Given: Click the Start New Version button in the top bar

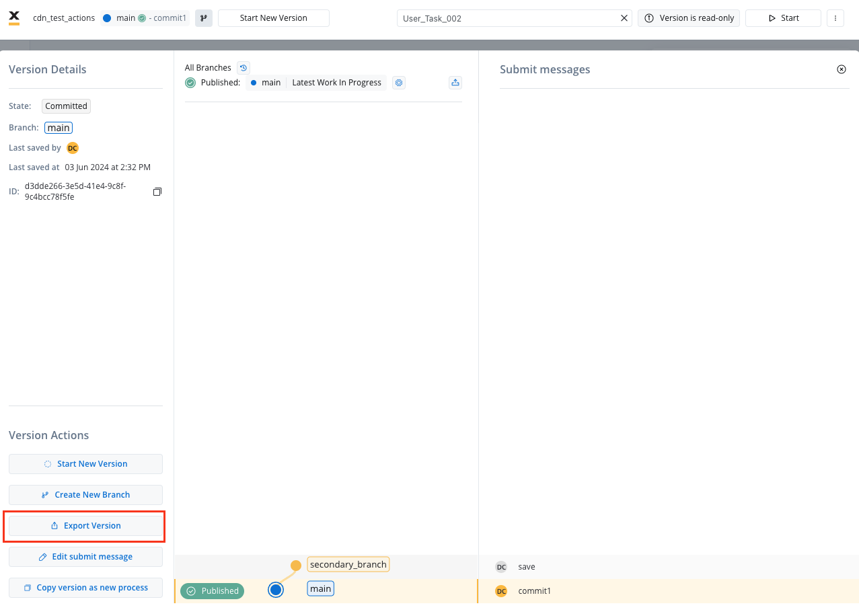Looking at the screenshot, I should 274,18.
